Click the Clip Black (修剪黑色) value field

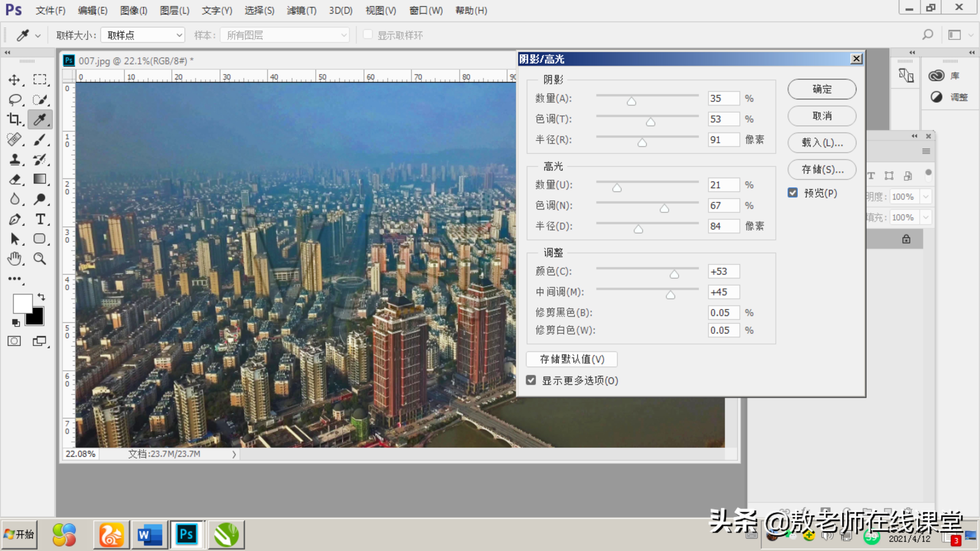pos(724,313)
